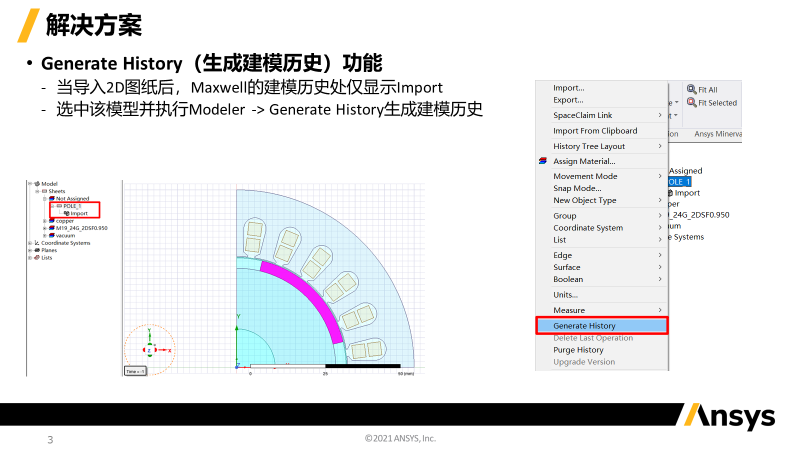Expand the Coordinate Systems tree node

tap(30, 243)
